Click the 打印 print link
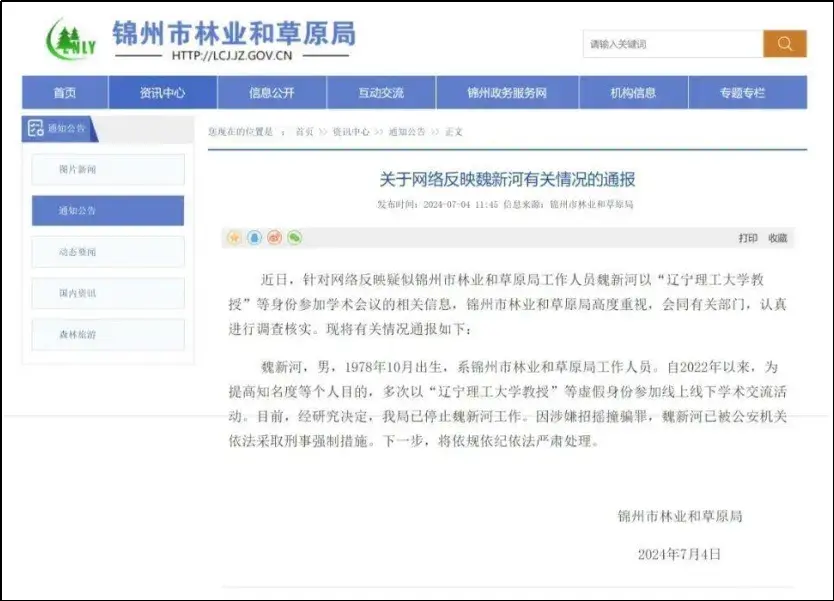The width and height of the screenshot is (834, 601). pyautogui.click(x=747, y=238)
